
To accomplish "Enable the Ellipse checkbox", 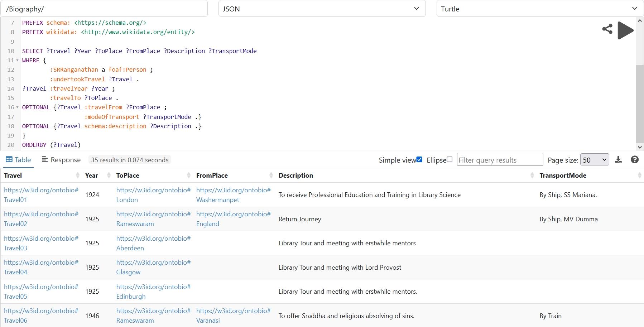I will coord(450,160).
